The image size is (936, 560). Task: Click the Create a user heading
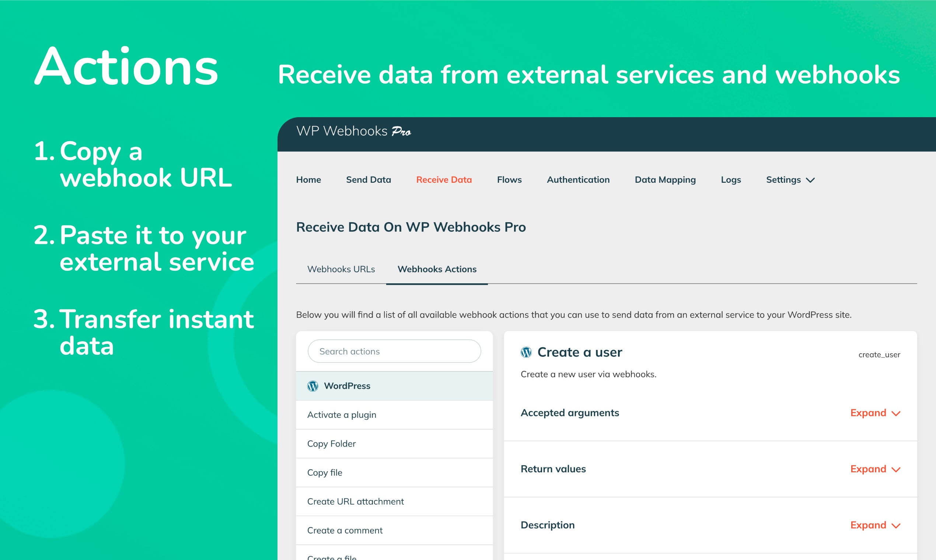coord(580,352)
